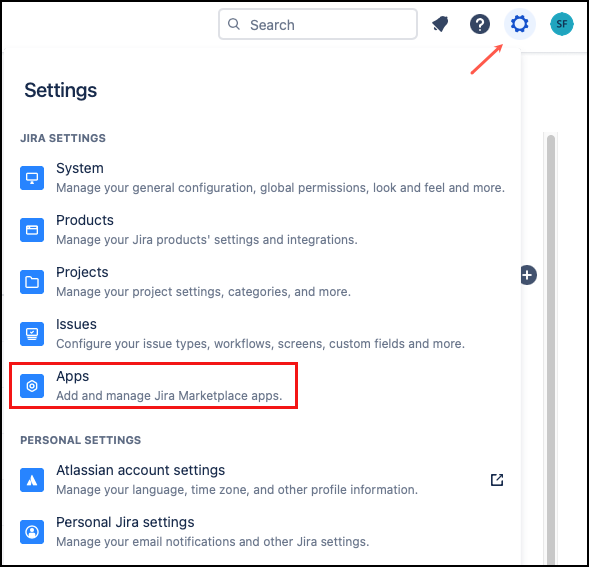Select the Issues menu entry
589x567 pixels.
click(x=263, y=334)
